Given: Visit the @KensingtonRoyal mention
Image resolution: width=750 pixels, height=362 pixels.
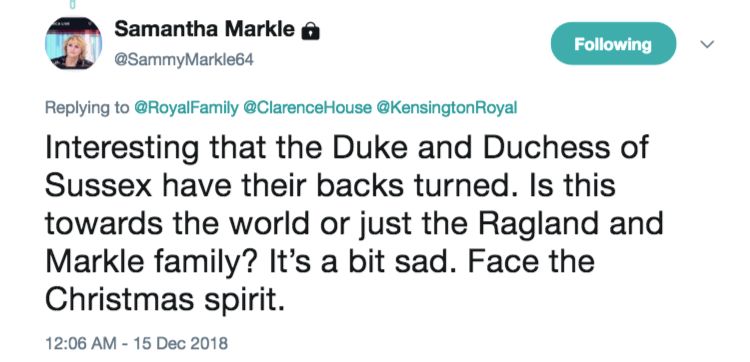Looking at the screenshot, I should pos(447,108).
